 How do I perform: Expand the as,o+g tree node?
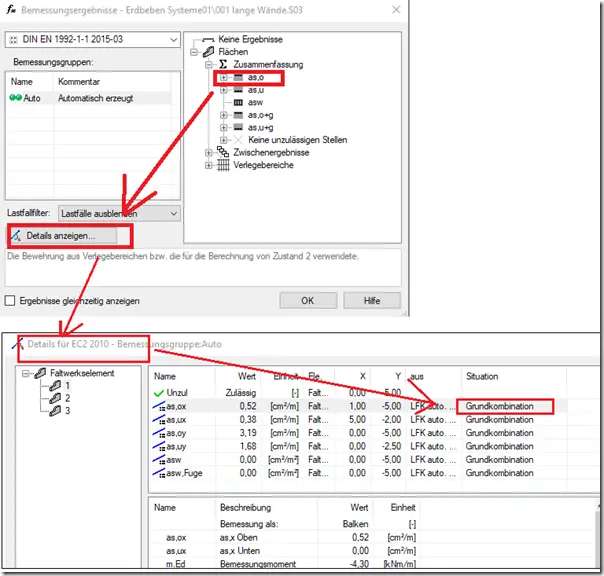coord(223,115)
